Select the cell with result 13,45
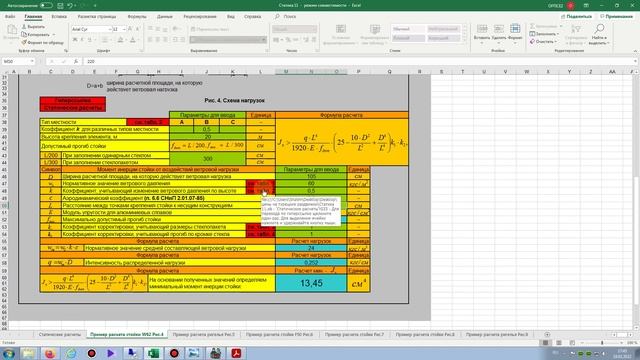The image size is (640, 360). pos(311,283)
